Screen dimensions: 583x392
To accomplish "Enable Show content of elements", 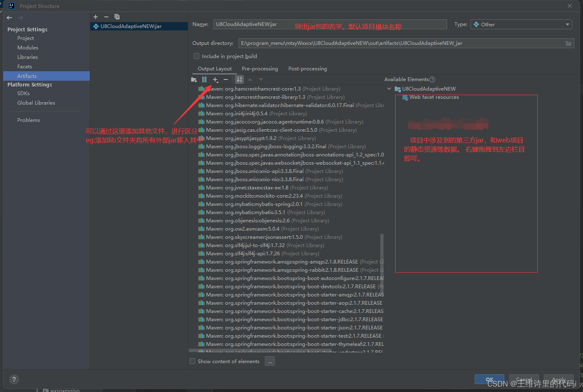I will coord(192,361).
